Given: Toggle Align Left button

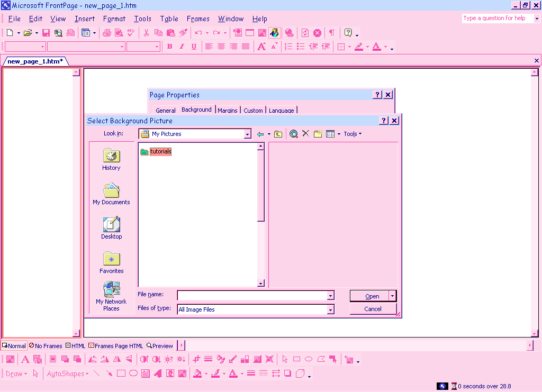Looking at the screenshot, I should click(x=209, y=46).
